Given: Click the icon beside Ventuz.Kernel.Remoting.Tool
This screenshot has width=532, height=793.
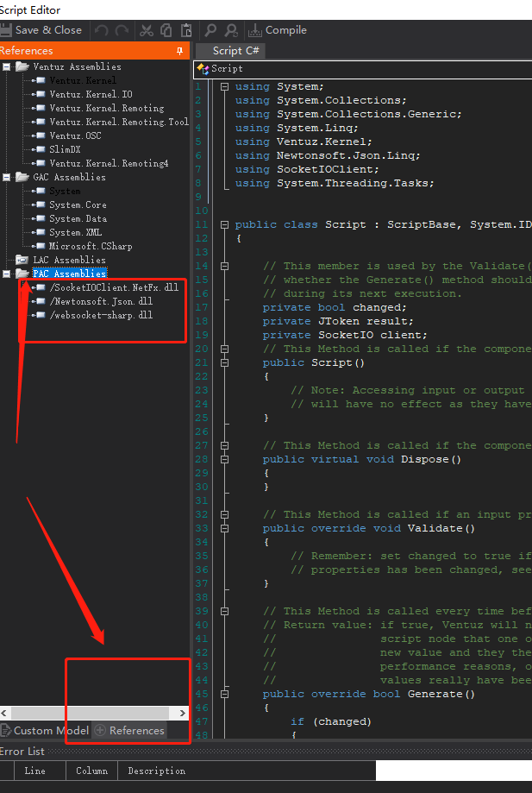Looking at the screenshot, I should [40, 122].
